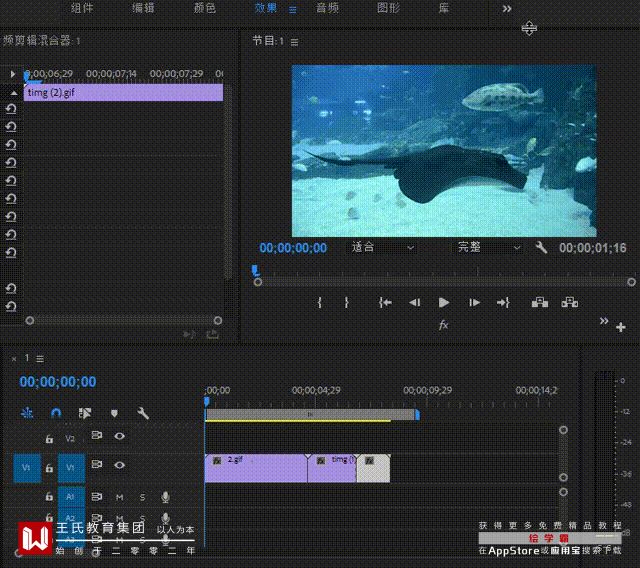
Task: Toggle insert sequences as nests option
Action: [27, 413]
